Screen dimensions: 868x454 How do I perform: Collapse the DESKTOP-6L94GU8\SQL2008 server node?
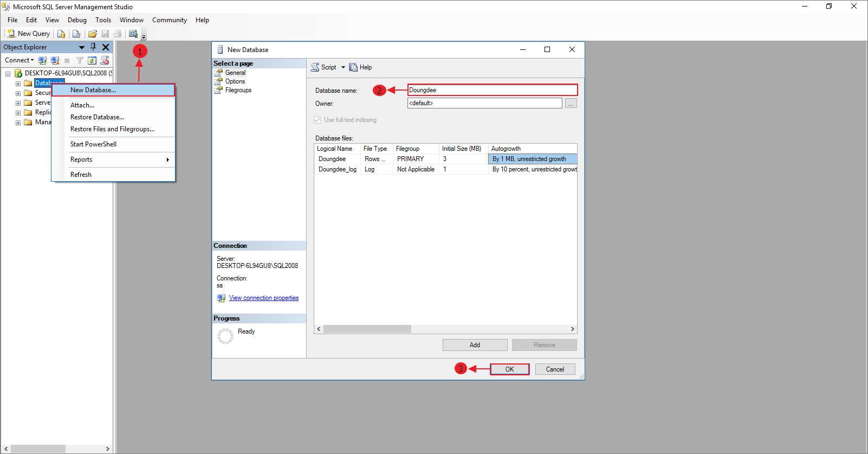[8, 73]
